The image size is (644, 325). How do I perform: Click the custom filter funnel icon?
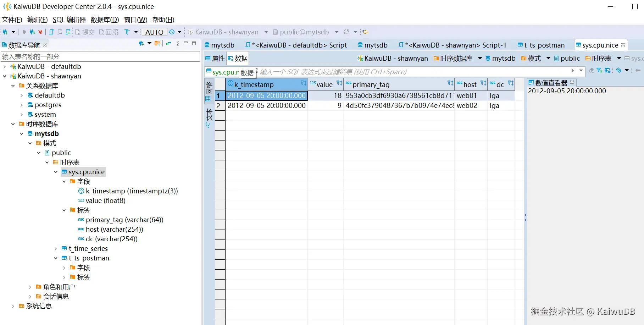click(599, 70)
